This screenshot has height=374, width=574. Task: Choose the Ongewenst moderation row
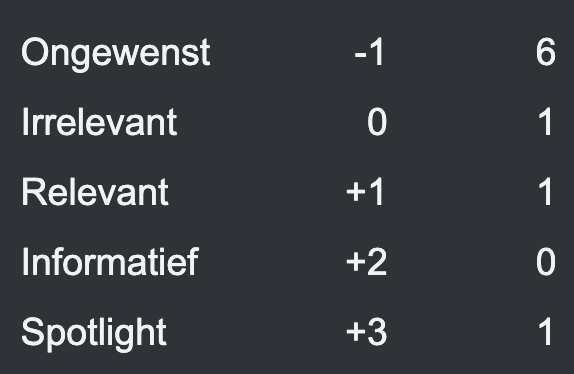coord(287,52)
